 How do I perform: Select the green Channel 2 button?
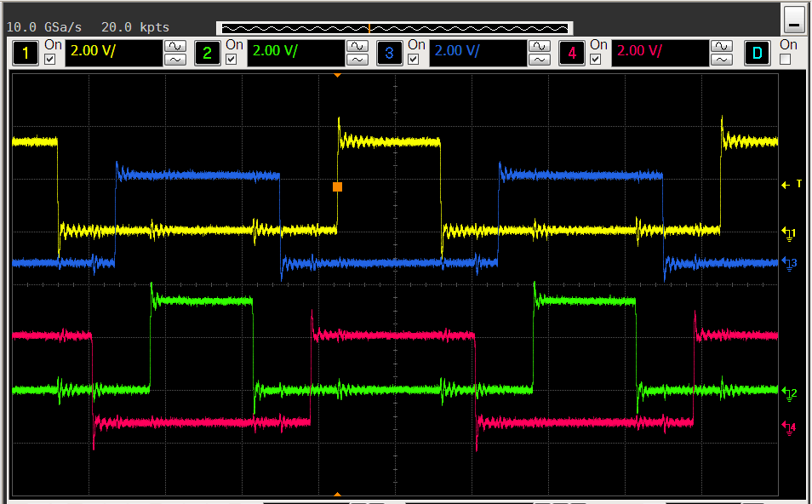click(208, 53)
